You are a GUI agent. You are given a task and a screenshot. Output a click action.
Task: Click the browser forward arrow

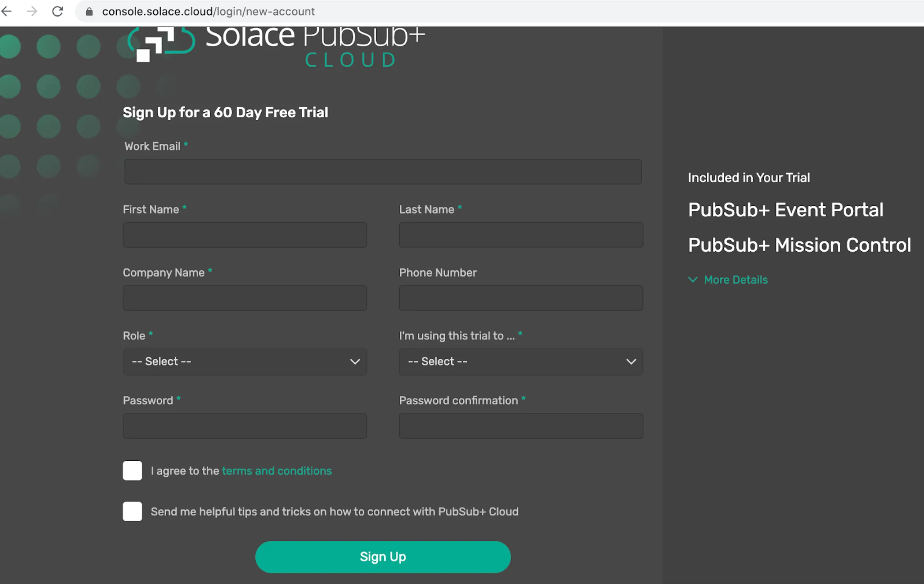pyautogui.click(x=32, y=11)
